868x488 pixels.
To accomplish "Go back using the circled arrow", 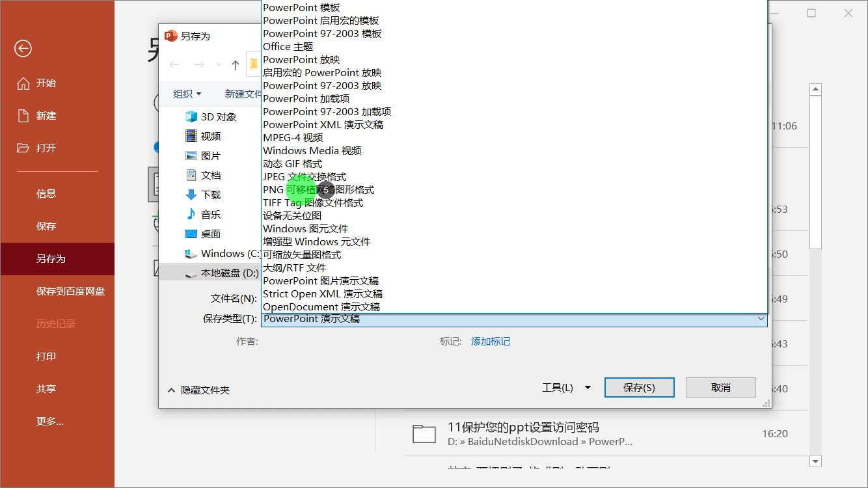I will 23,48.
